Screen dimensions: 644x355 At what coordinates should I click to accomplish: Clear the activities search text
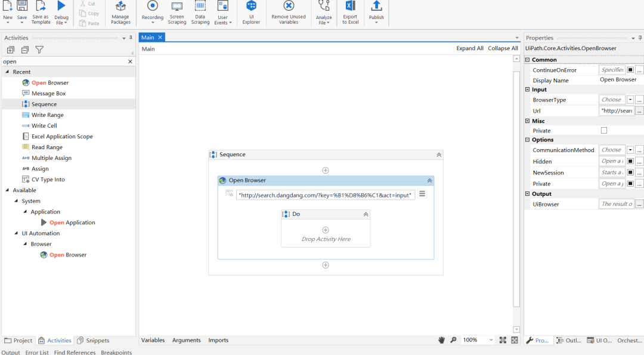pyautogui.click(x=130, y=61)
